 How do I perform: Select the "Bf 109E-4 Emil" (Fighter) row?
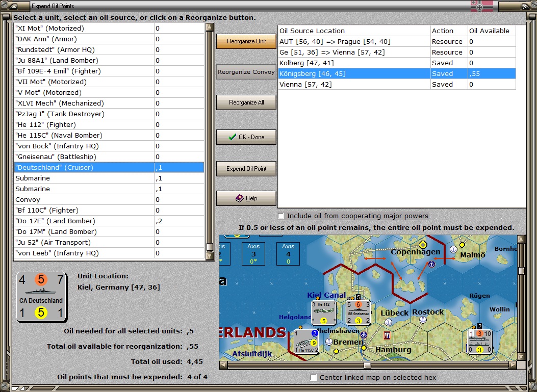pos(109,71)
